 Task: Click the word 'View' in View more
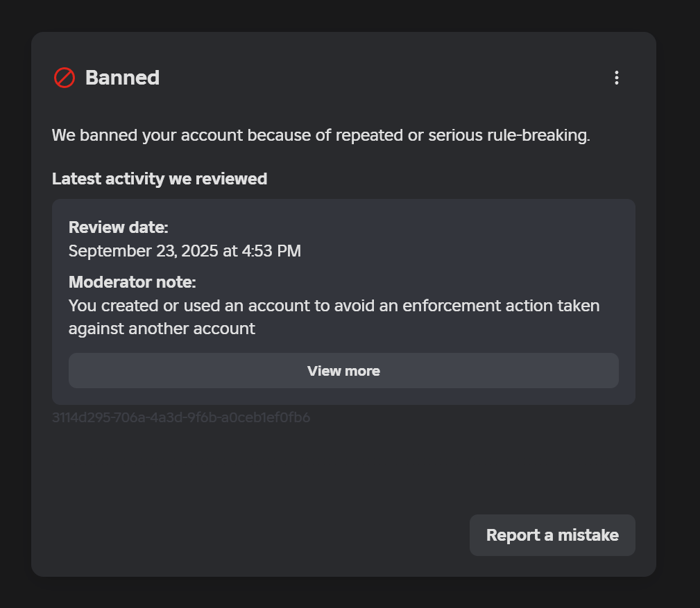(323, 371)
